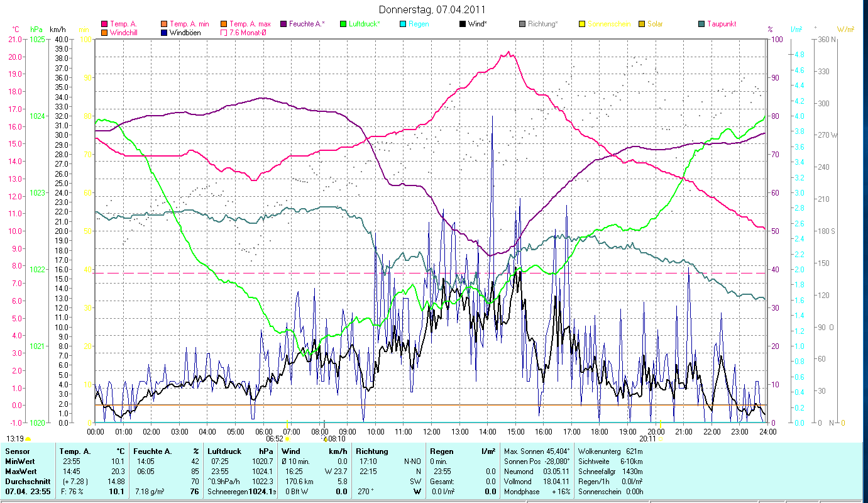Screen dimensions: 868x503
Task: Click the 20:11 sunset marker
Action: tap(647, 439)
